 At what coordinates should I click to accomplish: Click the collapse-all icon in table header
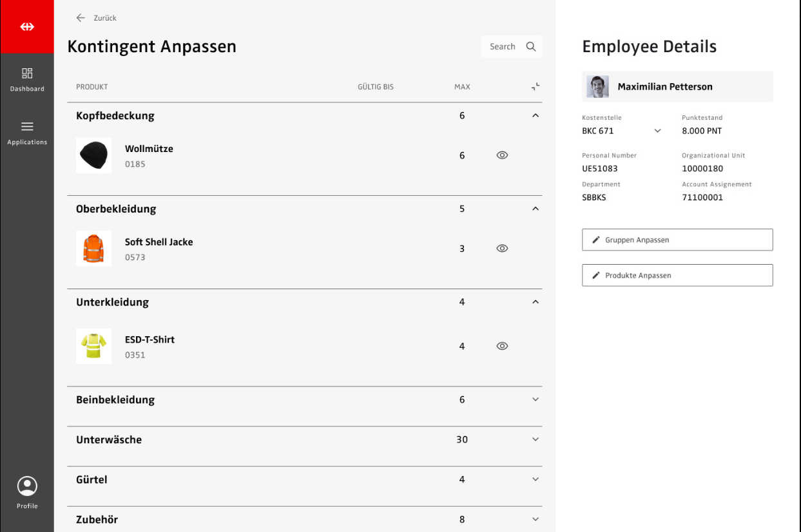click(x=535, y=87)
